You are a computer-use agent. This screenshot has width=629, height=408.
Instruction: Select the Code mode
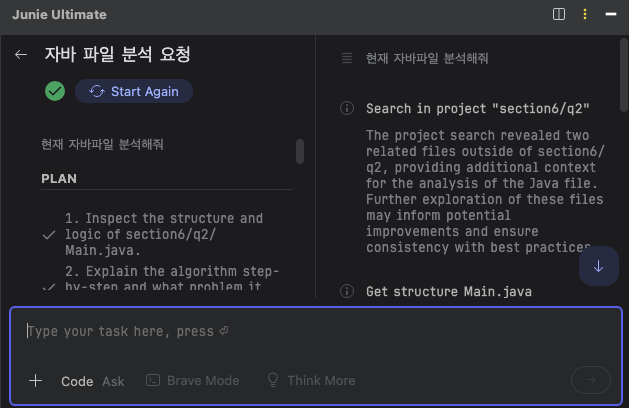click(77, 381)
